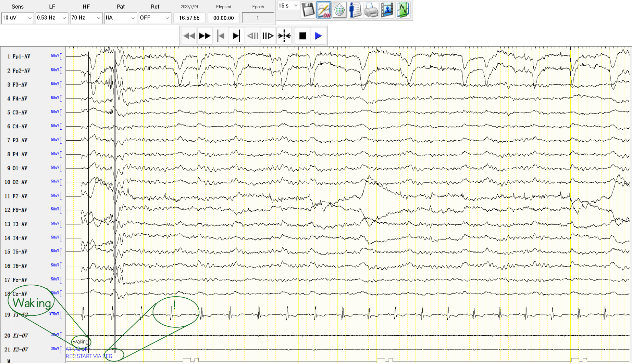Viewport: 632px width, 364px height.
Task: Open the trend graph analysis icon
Action: click(x=403, y=10)
